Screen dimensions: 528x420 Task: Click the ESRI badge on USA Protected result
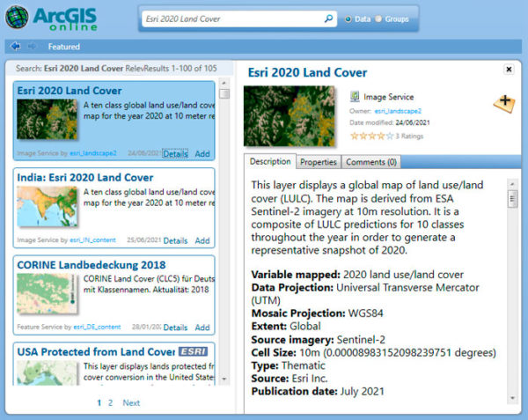coord(193,351)
